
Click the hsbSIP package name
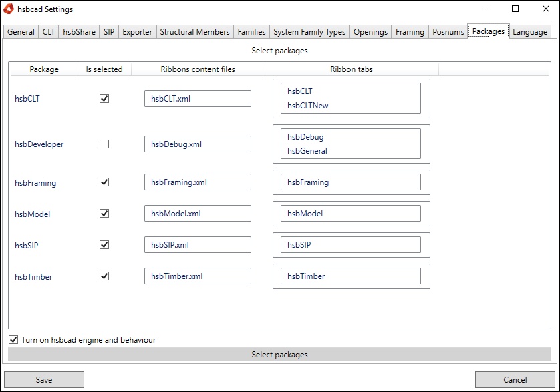click(x=27, y=245)
